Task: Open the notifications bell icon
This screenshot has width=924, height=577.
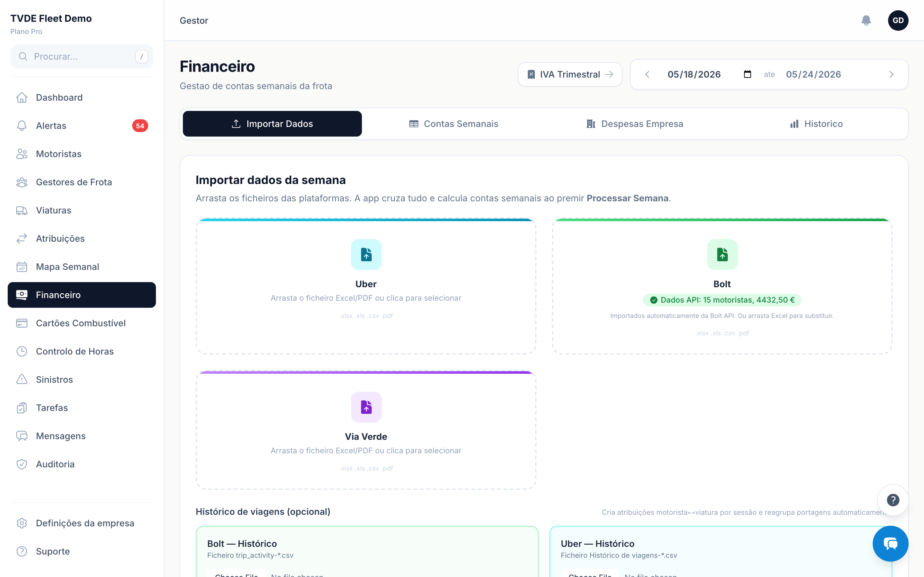Action: tap(866, 20)
